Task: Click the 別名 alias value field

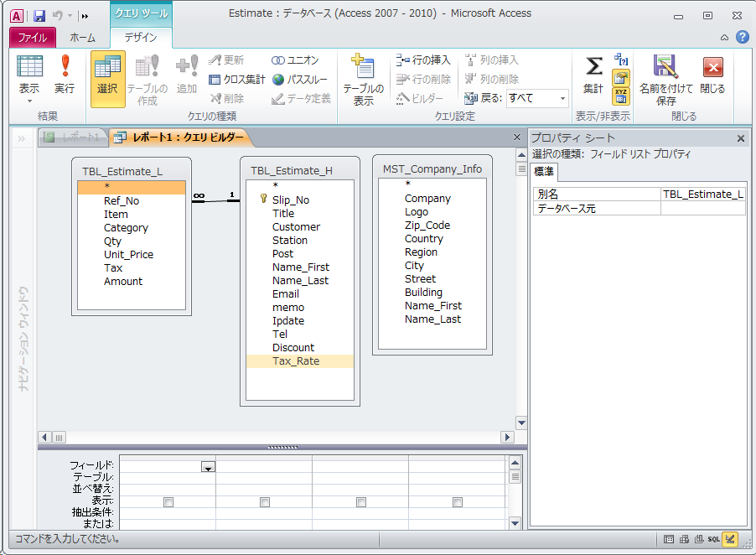Action: point(702,195)
